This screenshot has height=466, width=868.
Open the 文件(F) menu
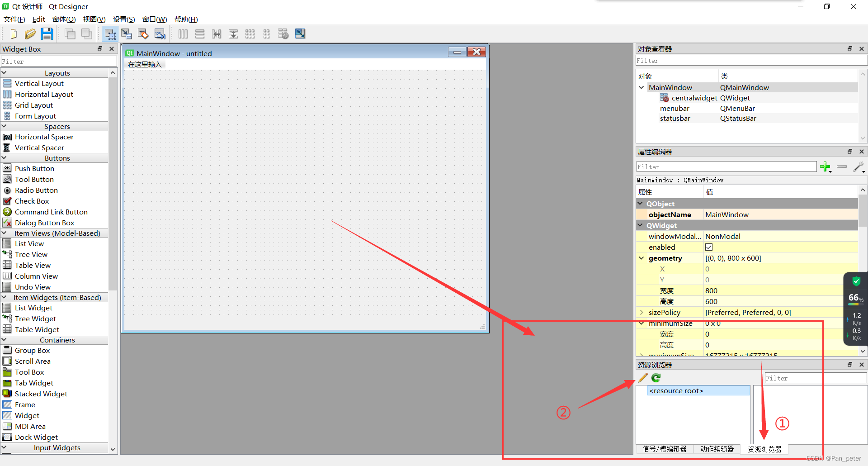click(x=14, y=19)
